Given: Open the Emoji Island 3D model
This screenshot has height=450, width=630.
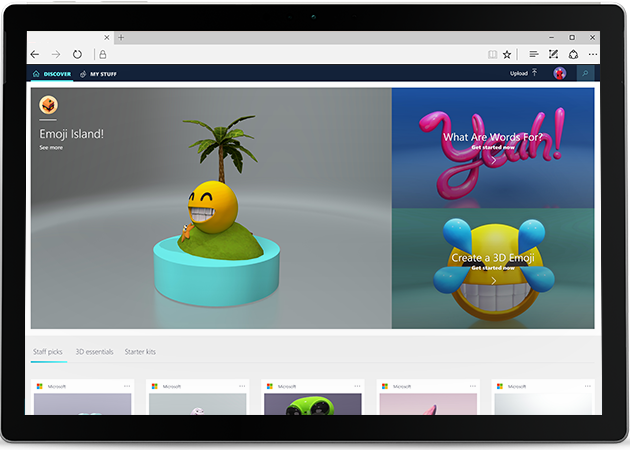Looking at the screenshot, I should 217,211.
